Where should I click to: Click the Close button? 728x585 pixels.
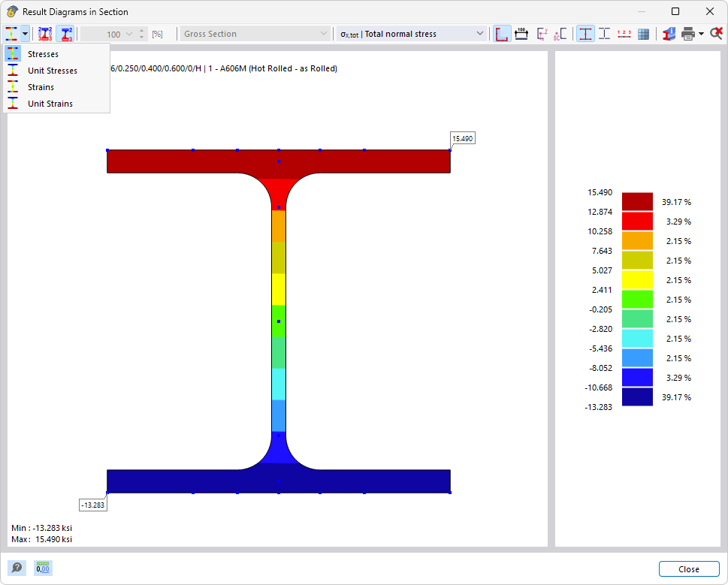(x=688, y=569)
